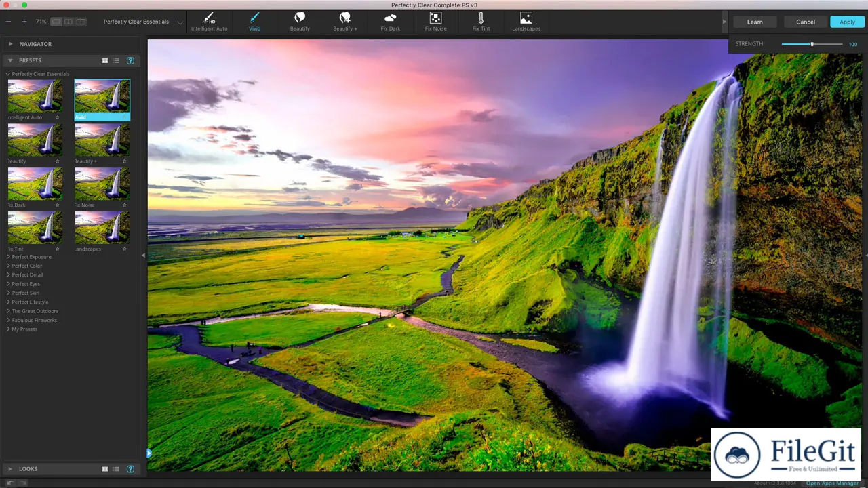Favorite the Fix Tint preset star

pos(58,249)
